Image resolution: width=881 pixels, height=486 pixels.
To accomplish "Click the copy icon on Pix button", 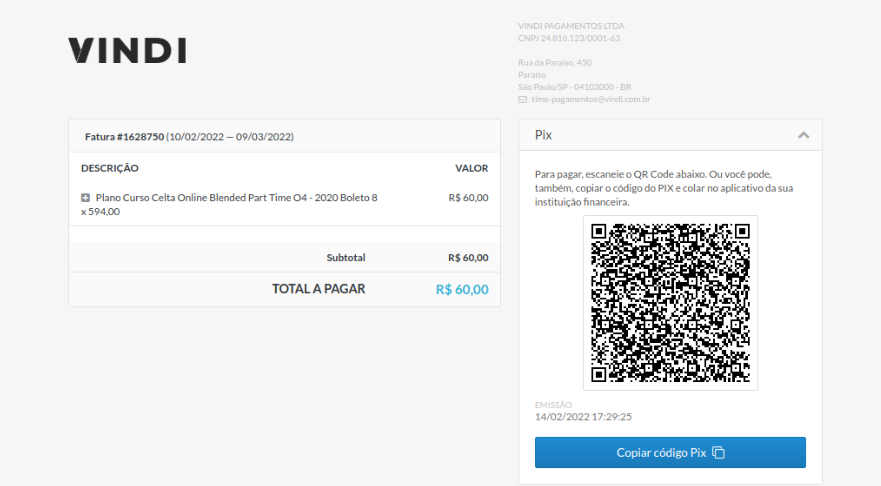I will [x=719, y=452].
